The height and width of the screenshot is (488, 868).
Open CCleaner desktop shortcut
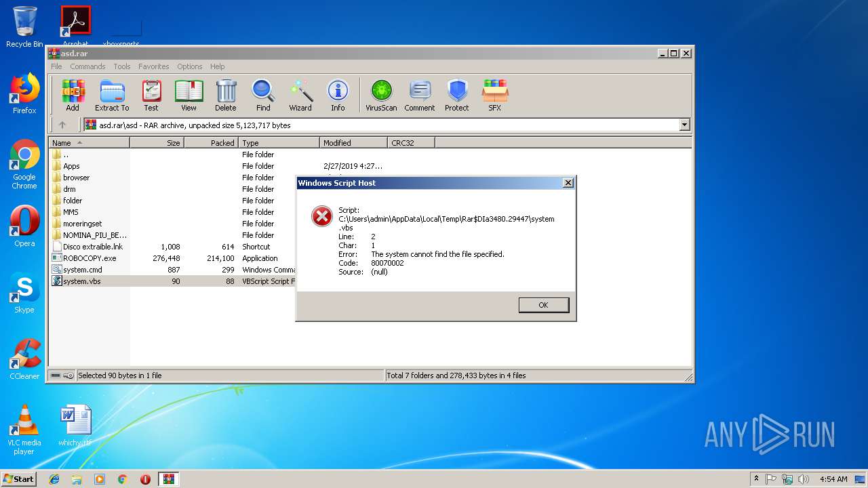[24, 359]
